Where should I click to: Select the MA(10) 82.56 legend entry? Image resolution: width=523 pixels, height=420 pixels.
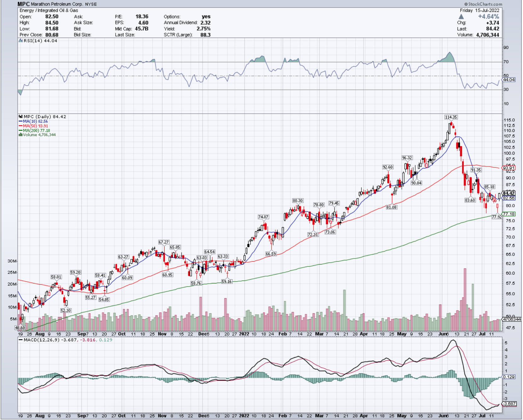[x=33, y=121]
